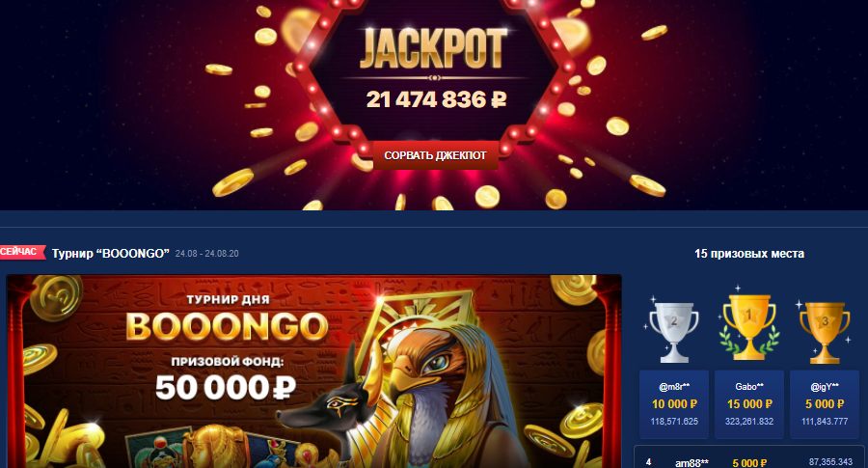The image size is (868, 468).
Task: Click the 50 000 ₽ prize fund text
Action: (x=226, y=387)
